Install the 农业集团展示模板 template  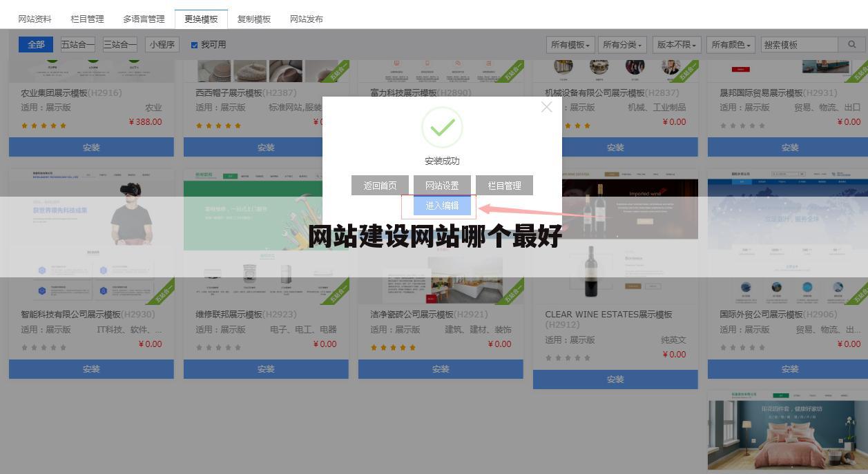coord(91,147)
